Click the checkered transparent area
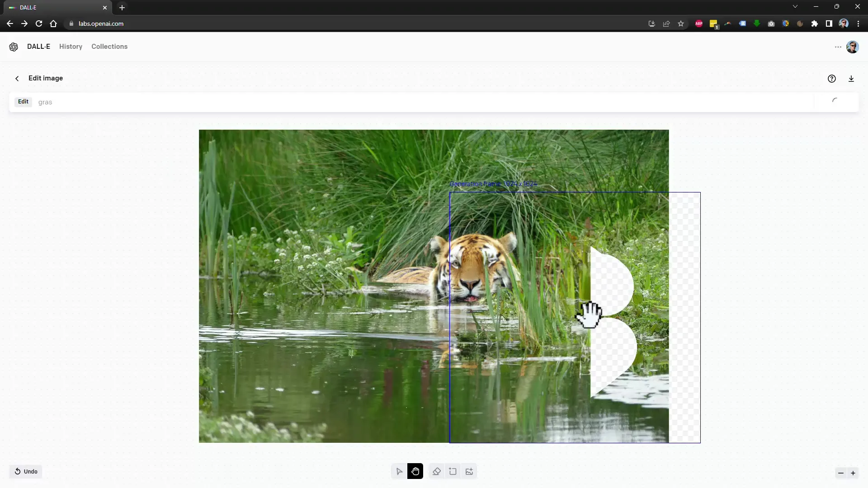 point(685,316)
